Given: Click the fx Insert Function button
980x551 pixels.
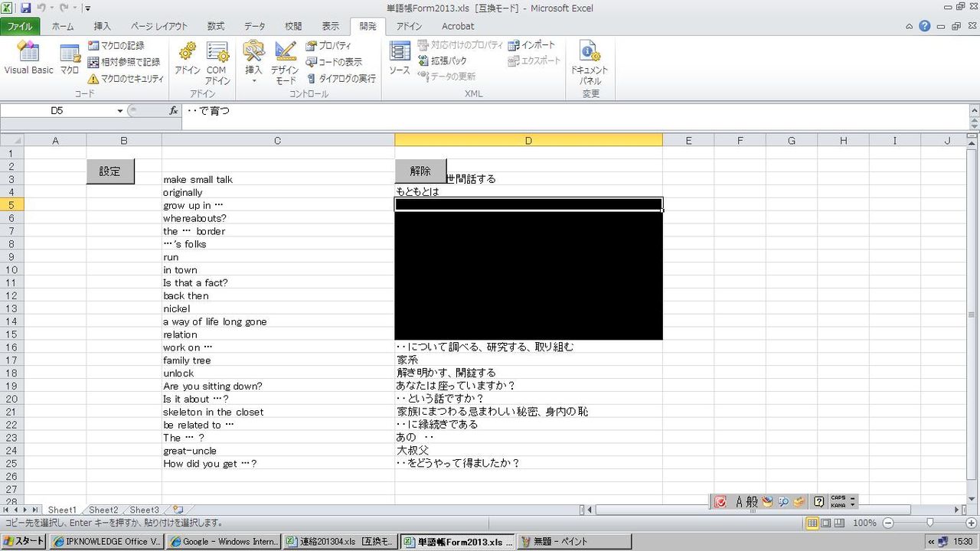Looking at the screenshot, I should point(173,111).
